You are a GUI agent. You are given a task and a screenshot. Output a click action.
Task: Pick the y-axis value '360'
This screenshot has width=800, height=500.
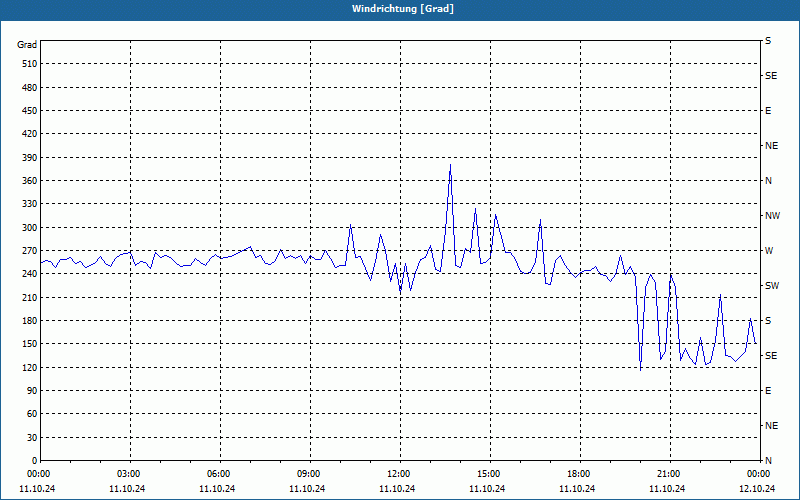tap(30, 181)
